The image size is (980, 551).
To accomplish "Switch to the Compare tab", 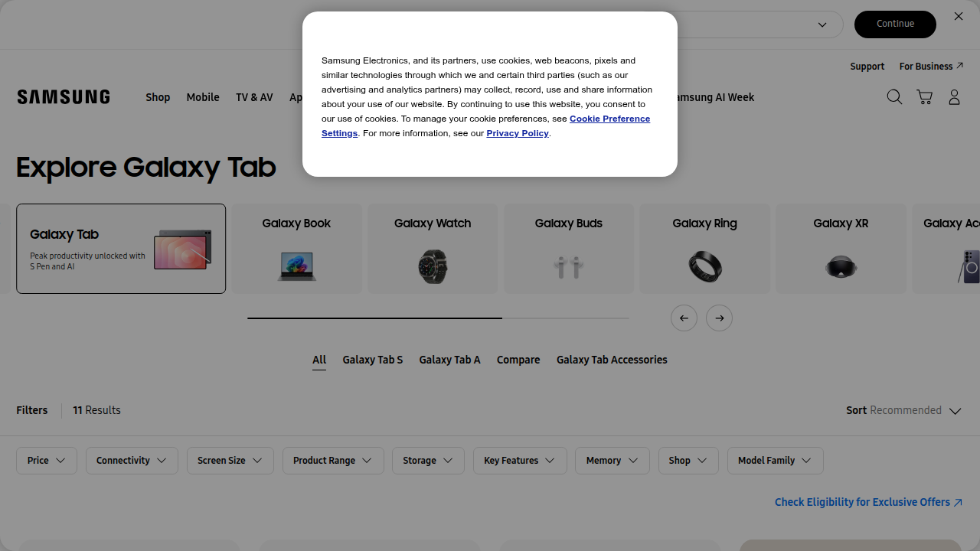I will coord(518,360).
